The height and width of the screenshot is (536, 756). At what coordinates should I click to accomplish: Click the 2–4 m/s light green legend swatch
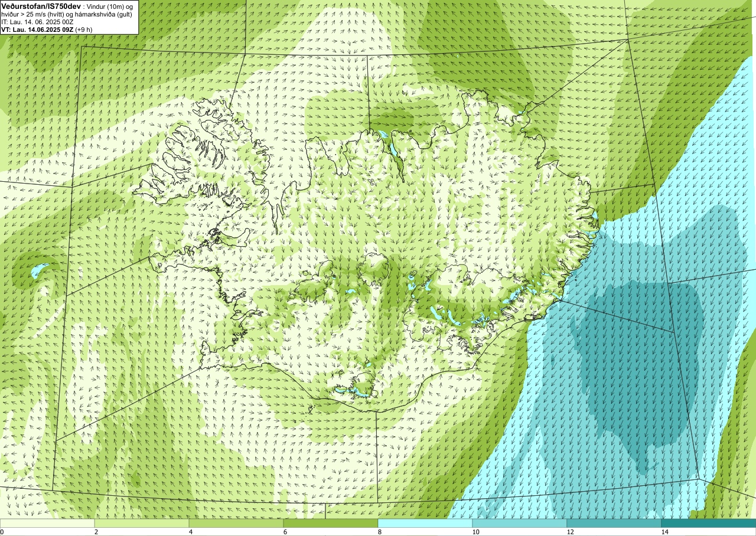pyautogui.click(x=142, y=523)
